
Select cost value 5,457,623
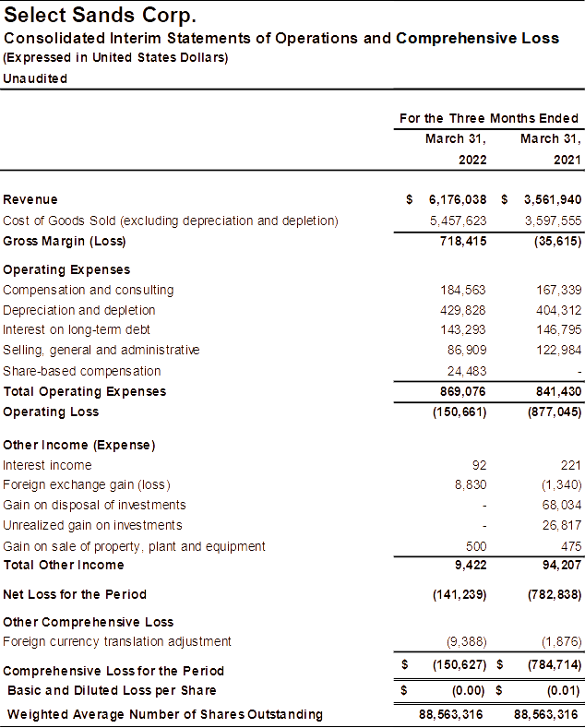(458, 221)
